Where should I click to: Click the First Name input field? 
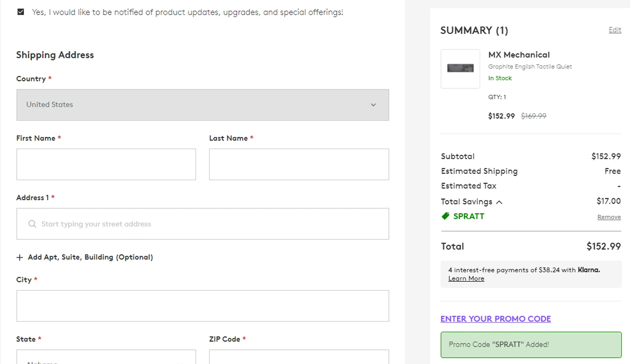pyautogui.click(x=106, y=164)
